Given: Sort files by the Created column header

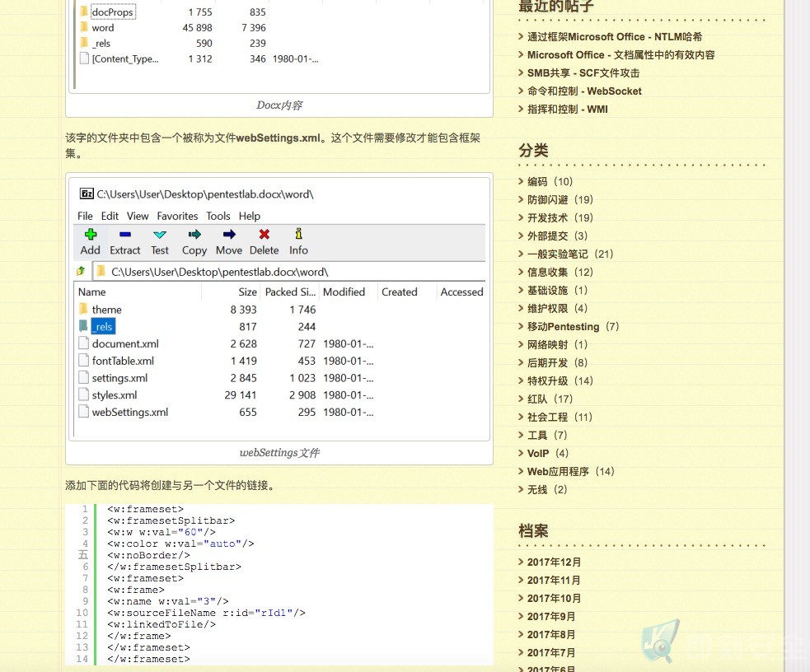Looking at the screenshot, I should pos(400,292).
